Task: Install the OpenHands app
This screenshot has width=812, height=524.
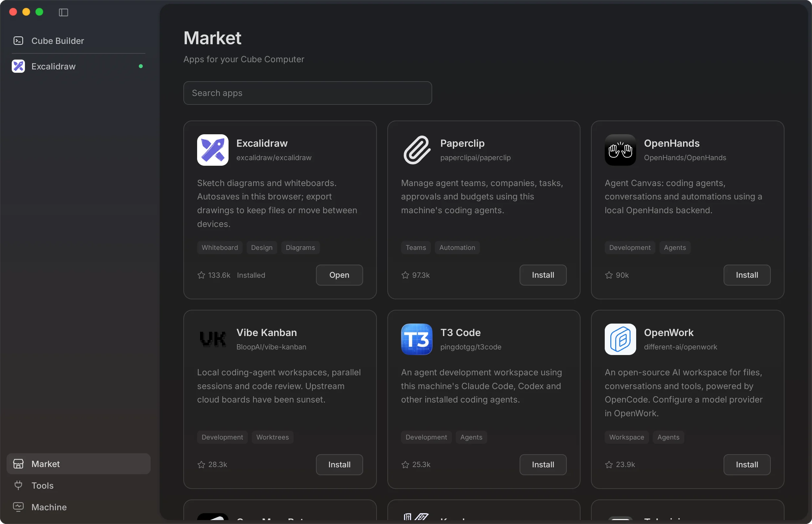Action: 747,275
